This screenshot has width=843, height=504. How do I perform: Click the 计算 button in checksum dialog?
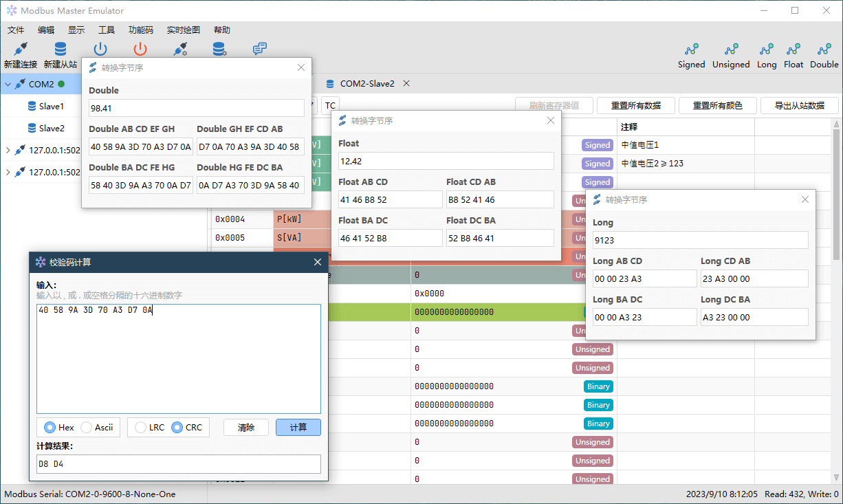(x=298, y=427)
